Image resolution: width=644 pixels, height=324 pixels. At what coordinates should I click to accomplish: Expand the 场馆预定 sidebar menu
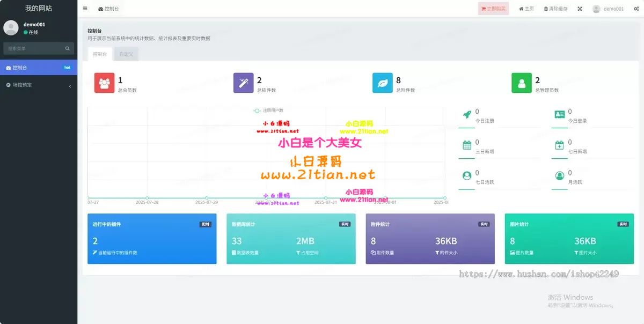[x=39, y=85]
